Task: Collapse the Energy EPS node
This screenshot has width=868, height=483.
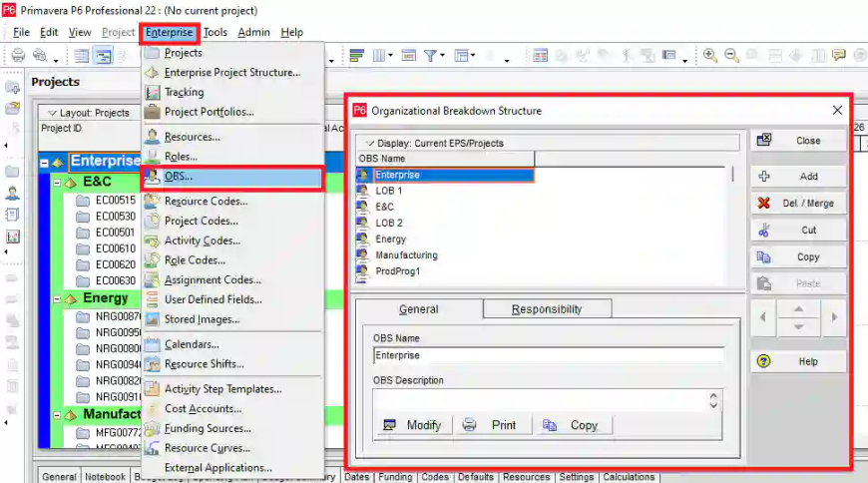Action: 58,299
